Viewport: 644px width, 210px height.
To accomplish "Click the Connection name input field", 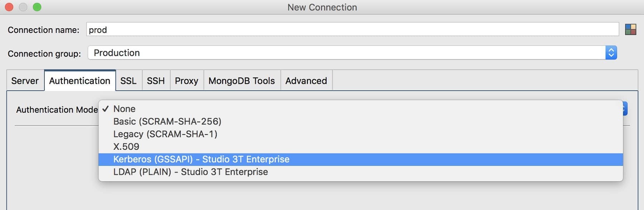I will point(352,29).
